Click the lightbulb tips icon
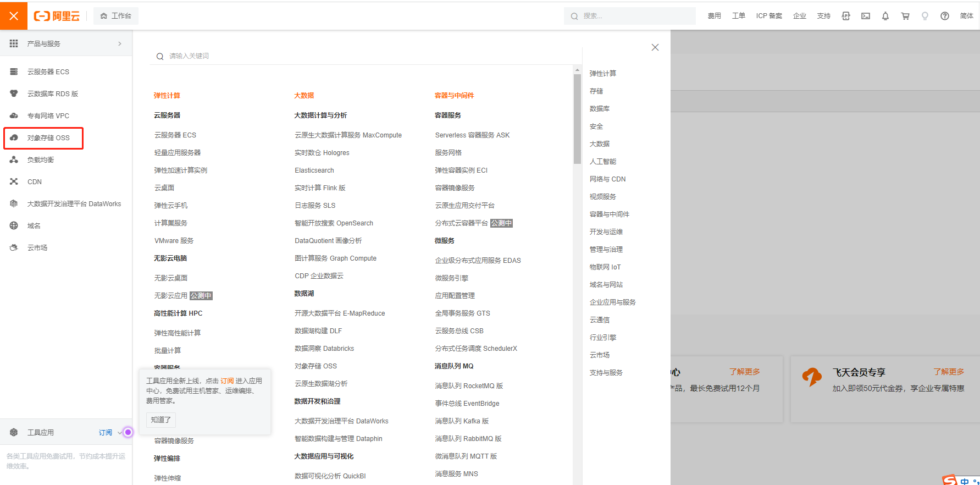This screenshot has height=485, width=980. point(925,16)
